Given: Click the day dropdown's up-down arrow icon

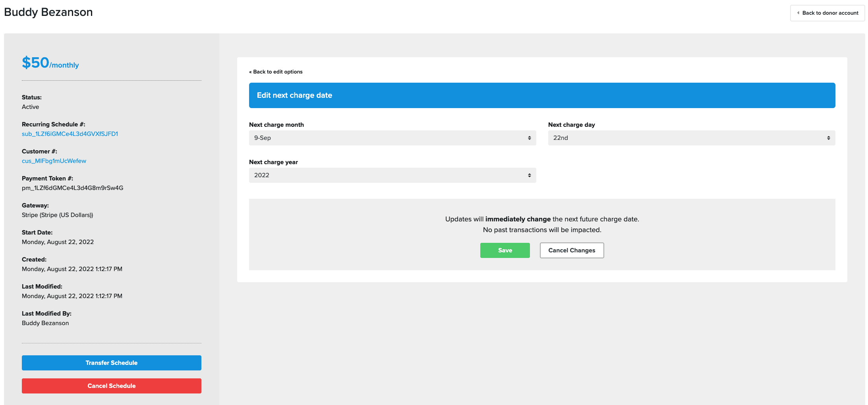Looking at the screenshot, I should [828, 138].
